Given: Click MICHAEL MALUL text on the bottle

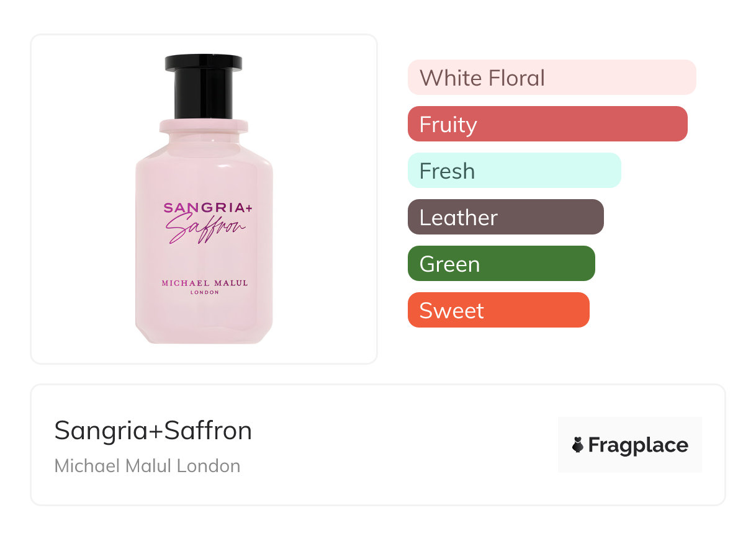Looking at the screenshot, I should [204, 283].
